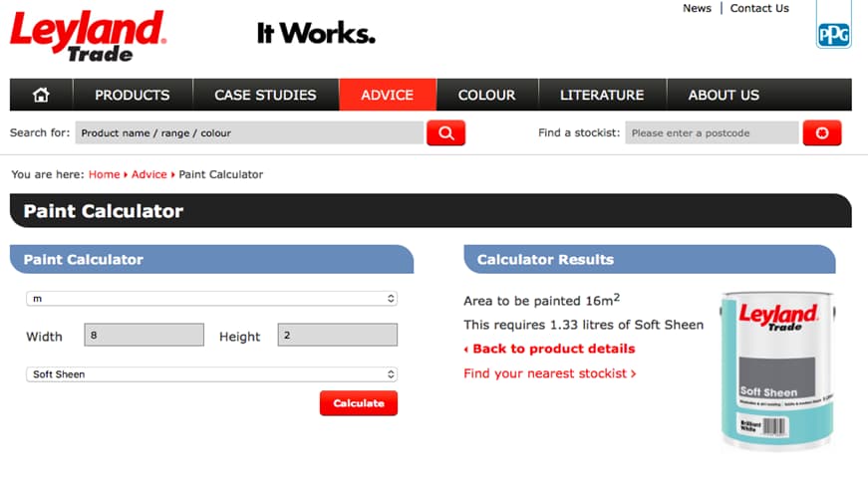The image size is (868, 486).
Task: Click the 'Paint Calculator' breadcrumb text
Action: 221,174
